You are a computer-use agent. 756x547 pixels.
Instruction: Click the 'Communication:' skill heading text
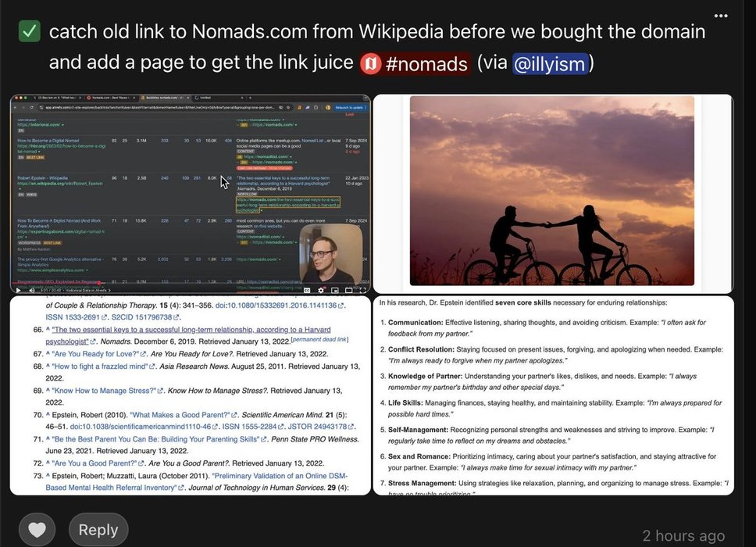415,322
